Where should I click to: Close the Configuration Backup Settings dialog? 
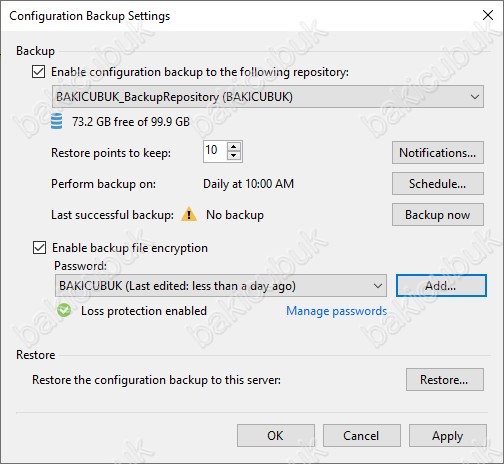(x=488, y=15)
